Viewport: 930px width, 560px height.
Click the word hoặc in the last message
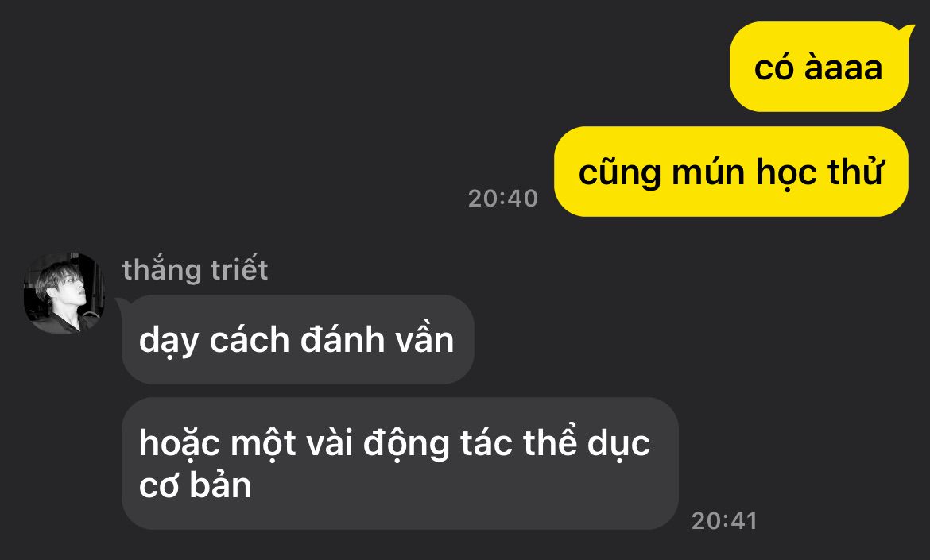point(180,443)
